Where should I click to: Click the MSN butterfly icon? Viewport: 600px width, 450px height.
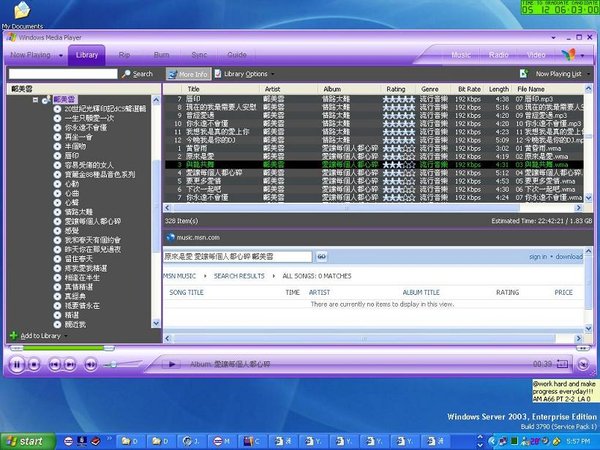[569, 55]
